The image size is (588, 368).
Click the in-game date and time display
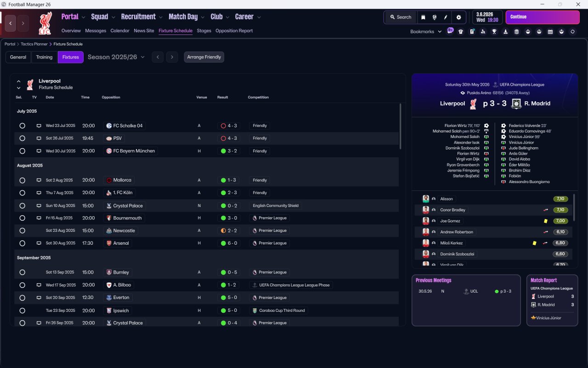(487, 17)
